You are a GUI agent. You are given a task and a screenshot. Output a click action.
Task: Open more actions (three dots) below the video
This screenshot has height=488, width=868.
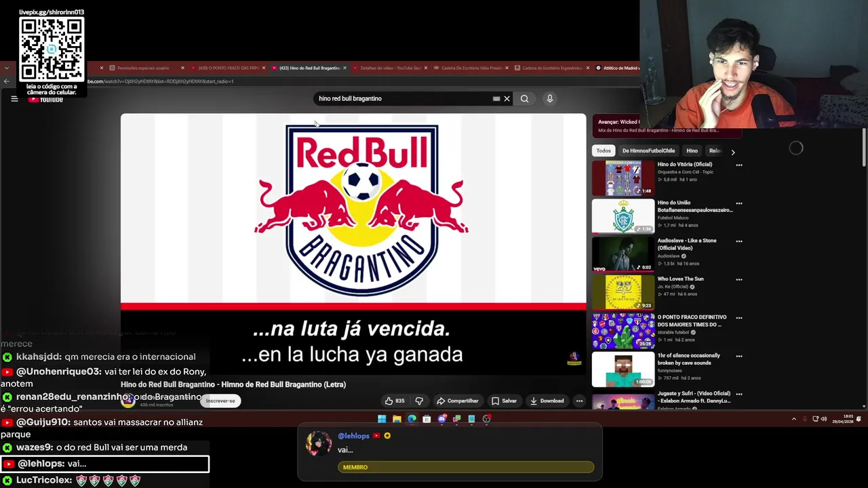(579, 401)
